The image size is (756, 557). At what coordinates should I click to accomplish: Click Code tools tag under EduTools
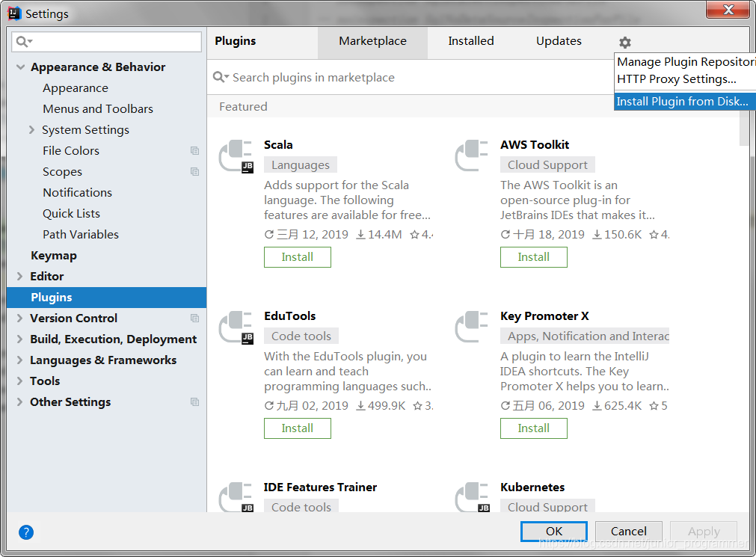pos(301,336)
